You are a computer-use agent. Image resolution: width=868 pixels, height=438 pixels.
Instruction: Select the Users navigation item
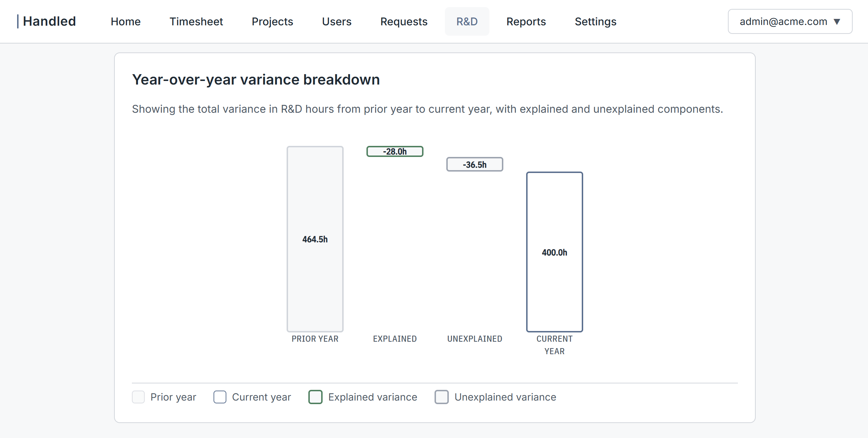click(337, 21)
